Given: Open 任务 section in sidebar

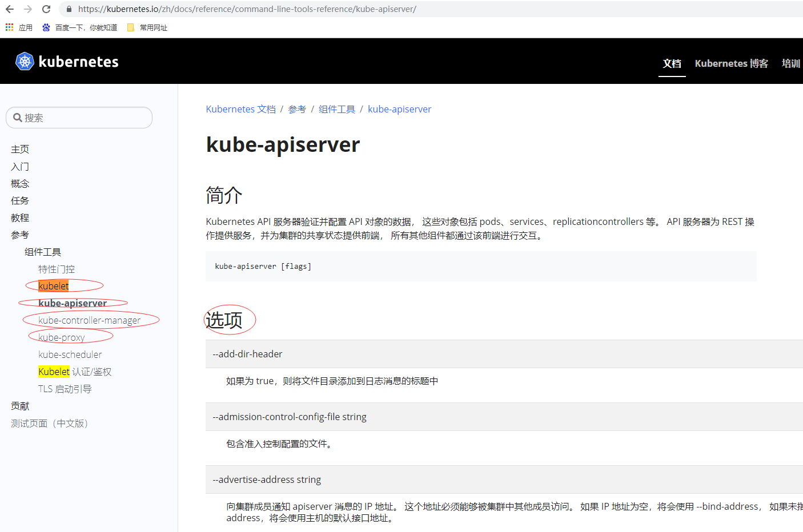Looking at the screenshot, I should click(20, 200).
